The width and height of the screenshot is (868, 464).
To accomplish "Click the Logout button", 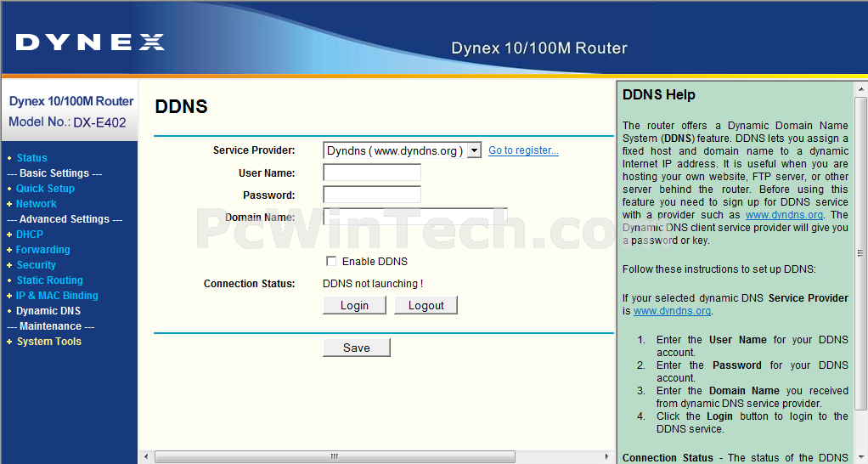I will [x=426, y=306].
